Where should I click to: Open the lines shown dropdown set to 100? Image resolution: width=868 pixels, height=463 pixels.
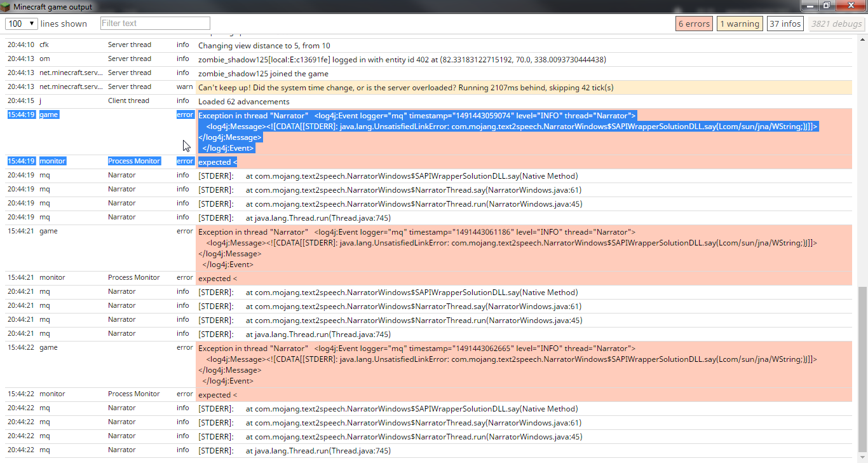(x=20, y=24)
